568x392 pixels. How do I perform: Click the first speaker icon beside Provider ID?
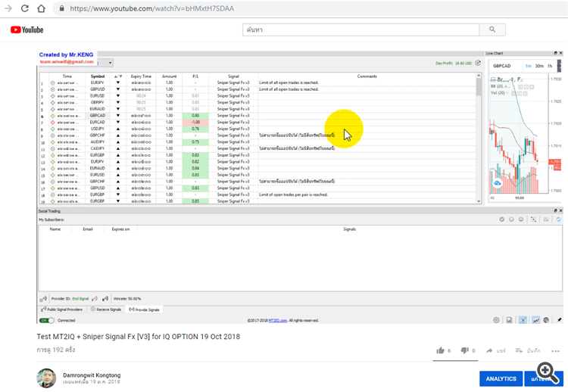click(42, 299)
